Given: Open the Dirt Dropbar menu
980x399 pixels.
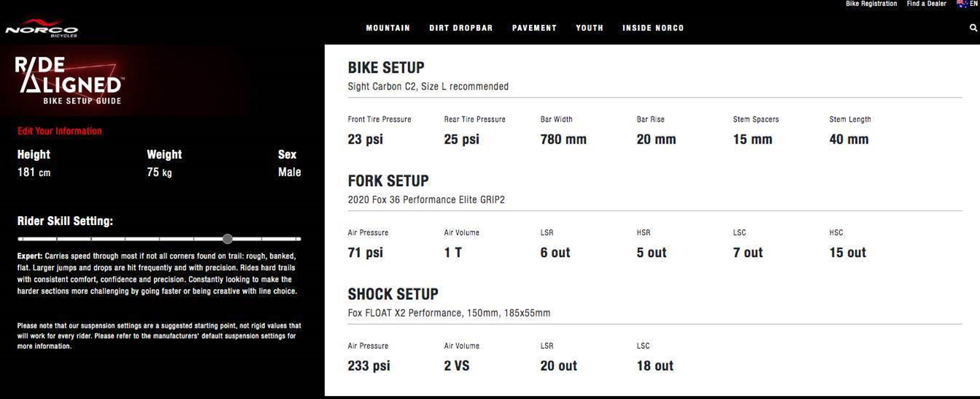Looking at the screenshot, I should click(x=461, y=28).
